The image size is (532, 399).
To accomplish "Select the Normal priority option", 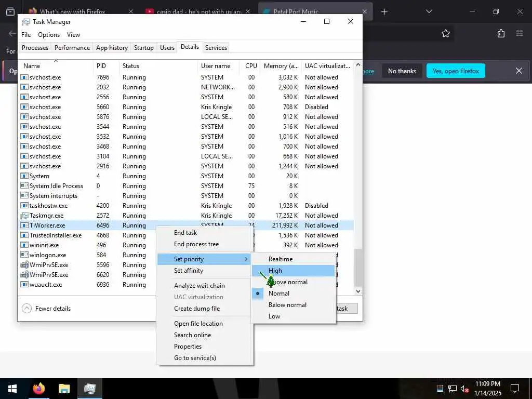I will click(294, 294).
